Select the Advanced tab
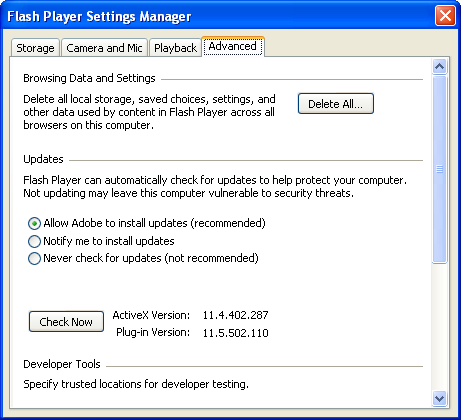Screen dimensions: 461x420 point(233,46)
